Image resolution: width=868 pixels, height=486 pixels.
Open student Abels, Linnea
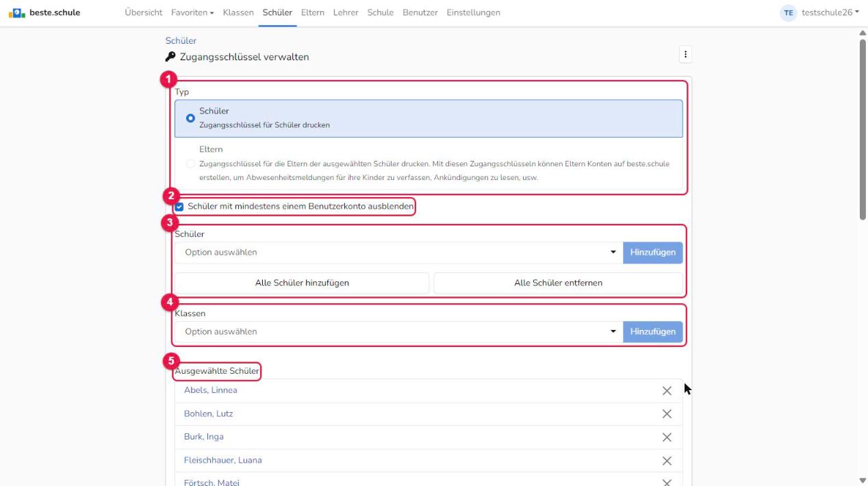(x=211, y=390)
